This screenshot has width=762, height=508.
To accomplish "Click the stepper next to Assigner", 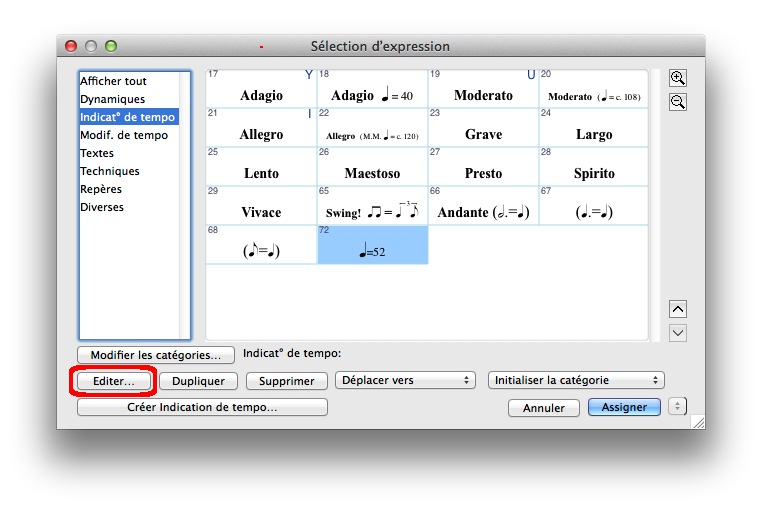I will point(678,407).
